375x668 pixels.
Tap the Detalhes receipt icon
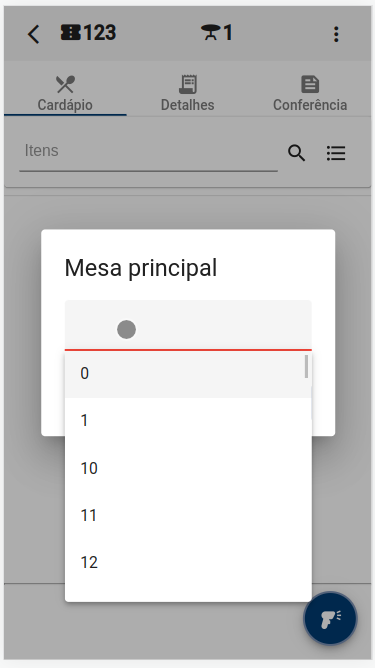[188, 84]
